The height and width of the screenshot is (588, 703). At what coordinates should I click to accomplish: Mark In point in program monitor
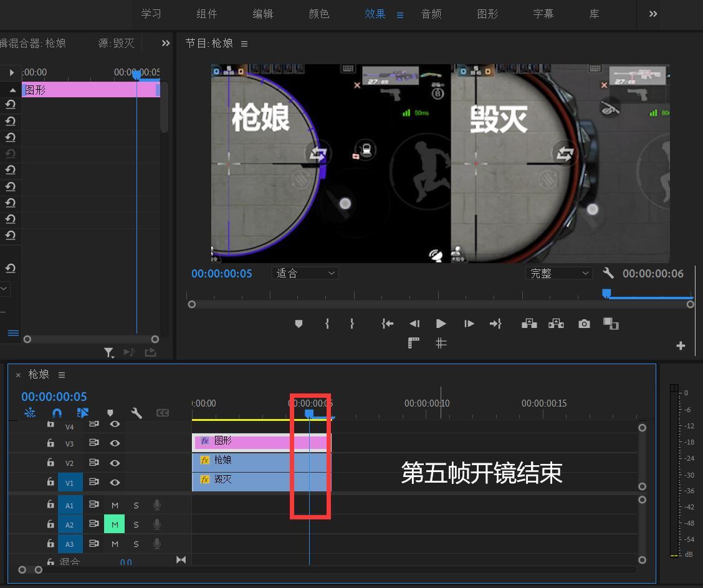327,324
